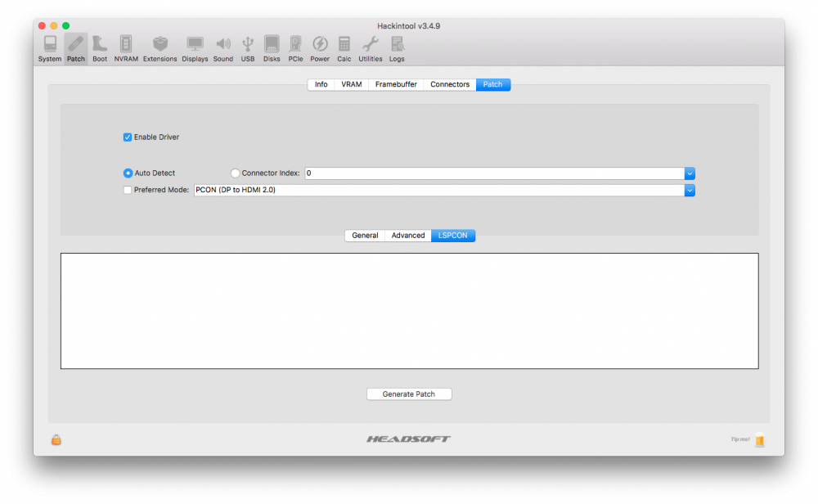Open the Disks toolbar section

272,49
